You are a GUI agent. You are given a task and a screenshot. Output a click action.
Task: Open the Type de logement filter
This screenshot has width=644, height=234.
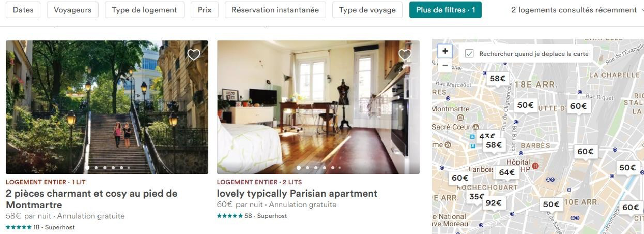tap(144, 10)
